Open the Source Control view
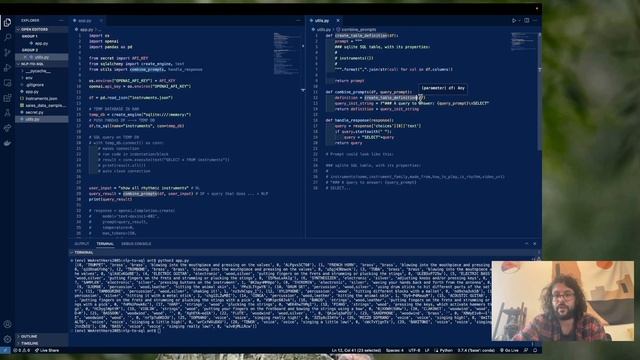This screenshot has height=360, width=640. coord(7,53)
